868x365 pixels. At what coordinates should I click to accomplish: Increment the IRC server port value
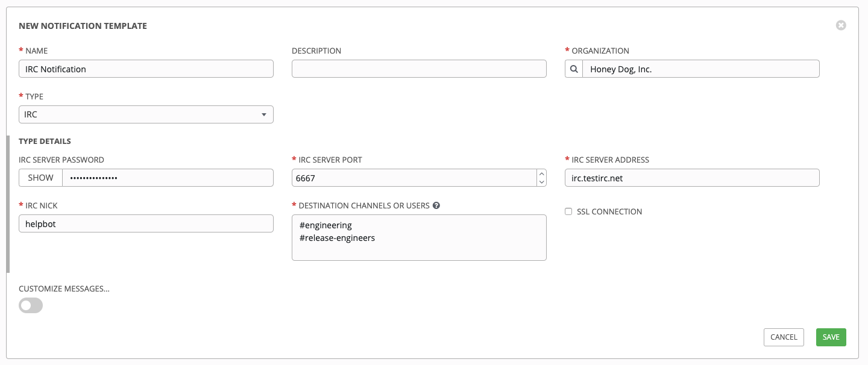(541, 174)
